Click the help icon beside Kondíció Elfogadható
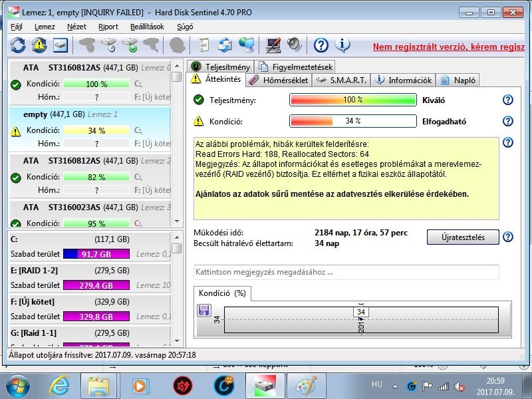The image size is (532, 399). [x=508, y=121]
